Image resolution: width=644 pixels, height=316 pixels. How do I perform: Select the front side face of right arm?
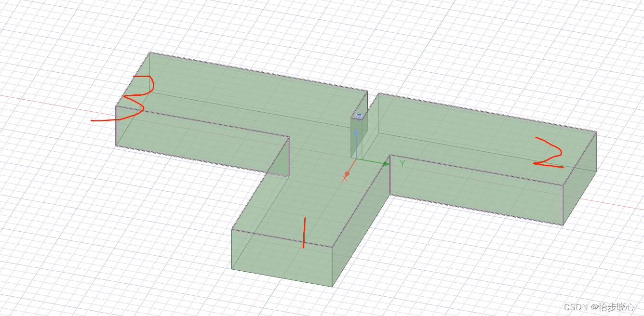pos(476,190)
